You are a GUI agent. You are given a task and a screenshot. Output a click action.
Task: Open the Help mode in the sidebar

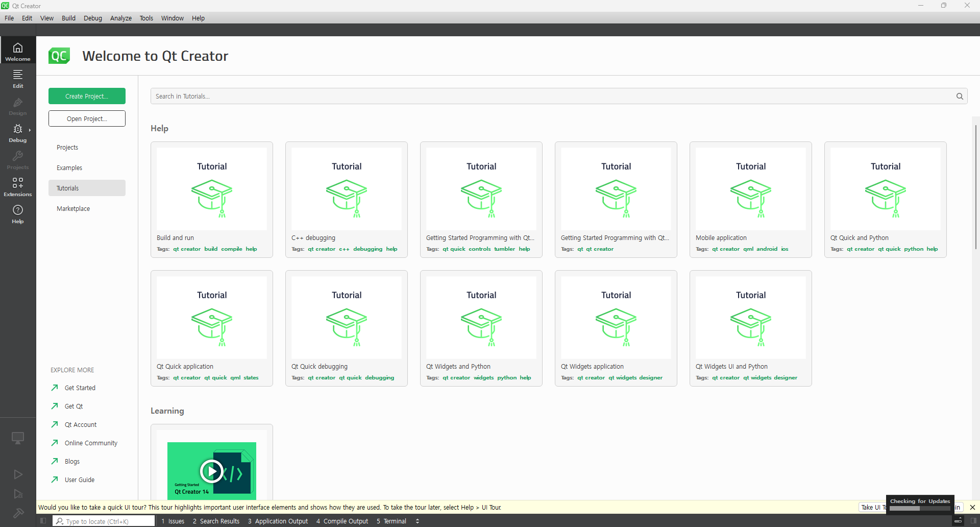pos(18,214)
